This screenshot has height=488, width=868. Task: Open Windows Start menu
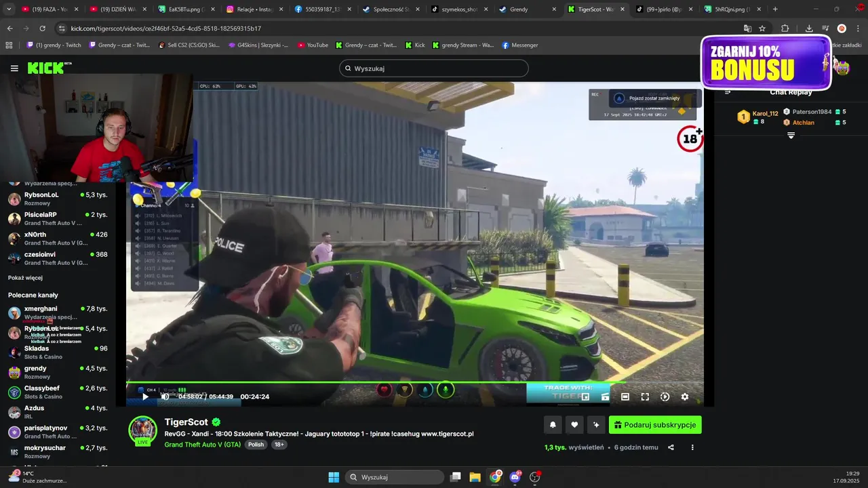(x=334, y=477)
